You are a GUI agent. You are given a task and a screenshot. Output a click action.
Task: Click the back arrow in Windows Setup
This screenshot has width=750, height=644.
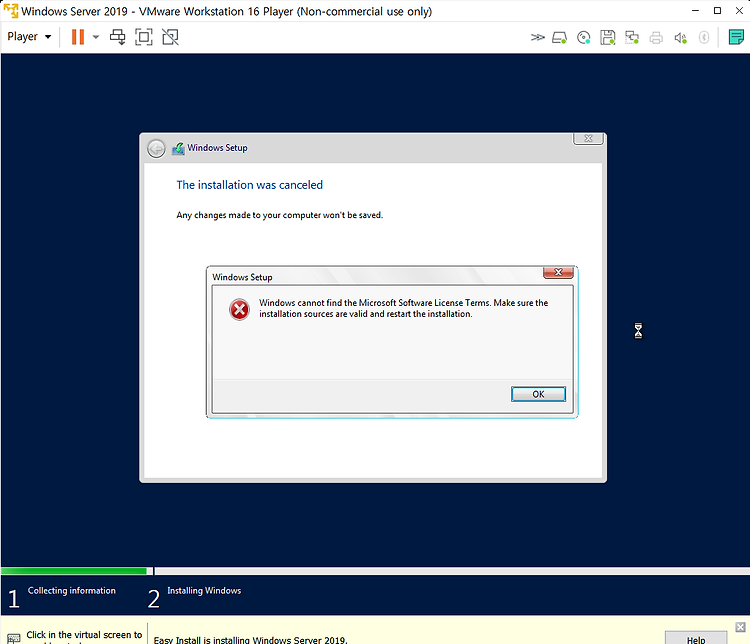156,148
